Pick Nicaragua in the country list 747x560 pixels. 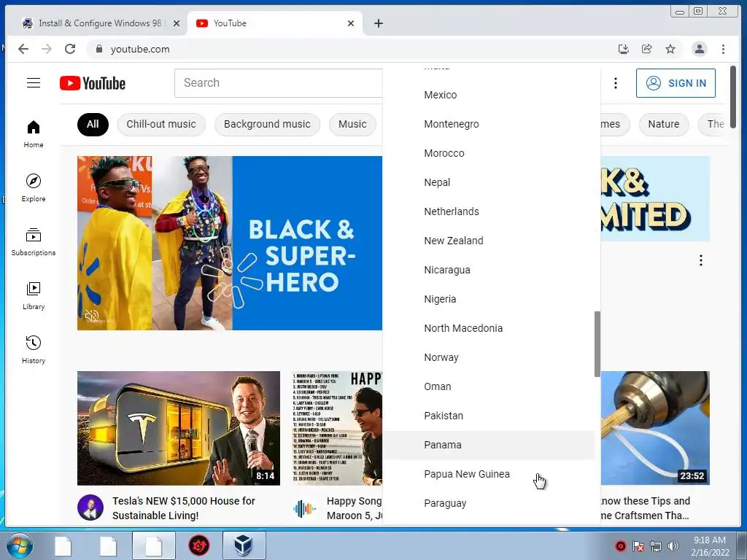click(x=489, y=270)
